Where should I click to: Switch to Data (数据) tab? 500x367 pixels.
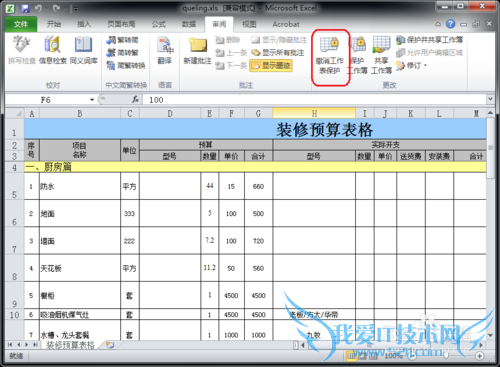189,24
